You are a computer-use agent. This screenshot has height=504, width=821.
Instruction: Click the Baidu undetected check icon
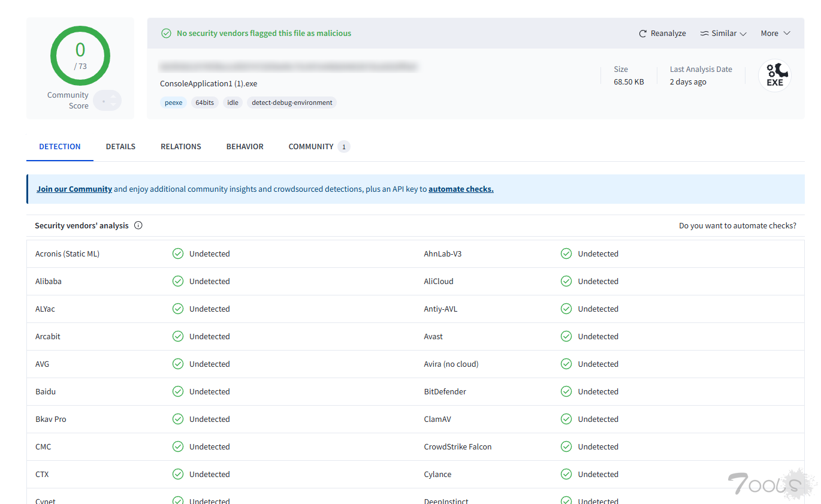click(178, 391)
